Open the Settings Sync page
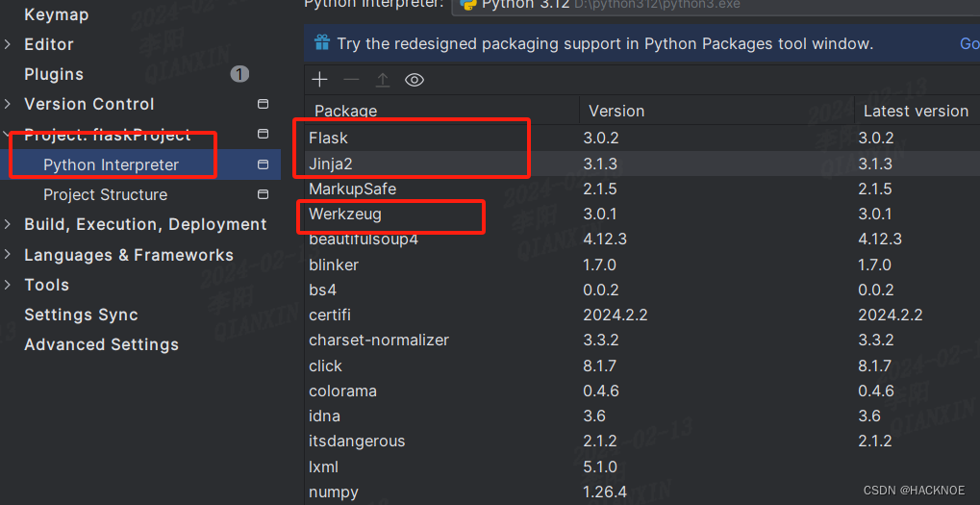This screenshot has height=505, width=980. (81, 315)
